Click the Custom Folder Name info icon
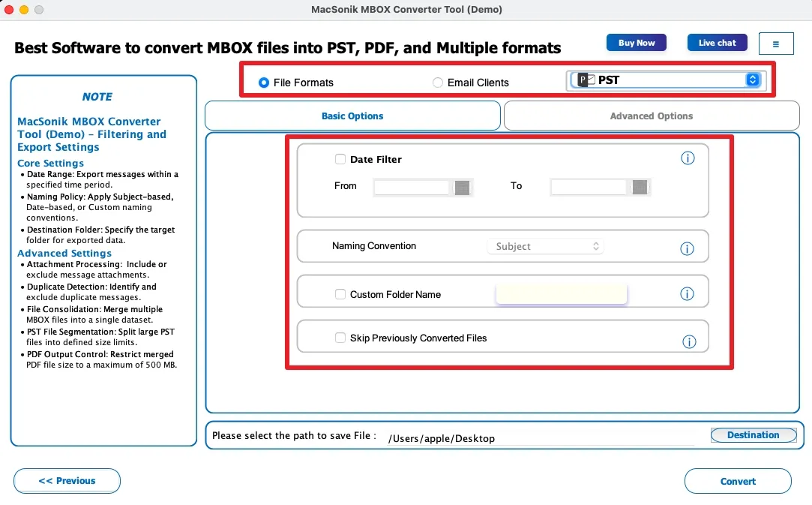 pos(687,294)
